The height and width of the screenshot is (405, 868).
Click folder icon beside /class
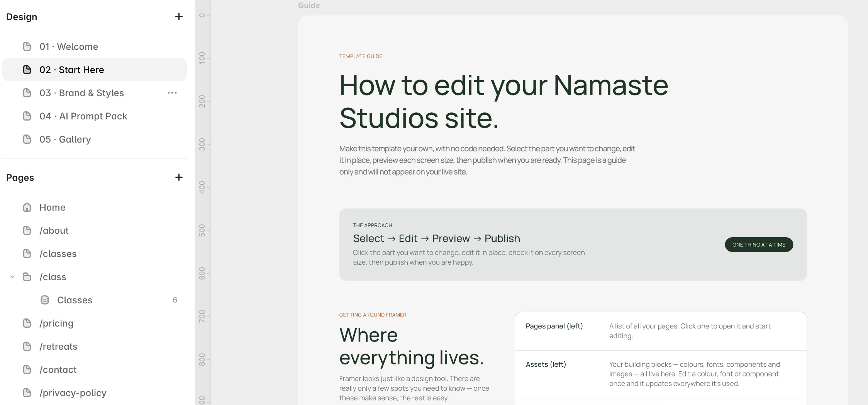tap(27, 277)
